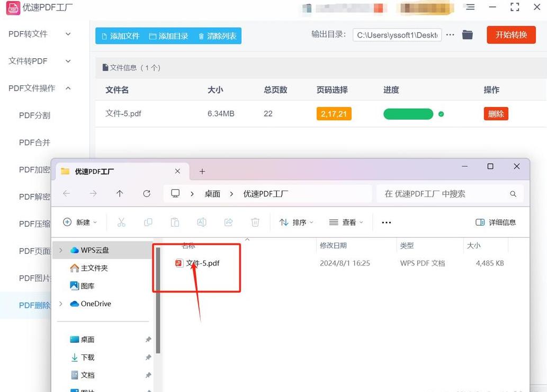
Task: Click the navigation pane scrollbar
Action: (x=158, y=300)
